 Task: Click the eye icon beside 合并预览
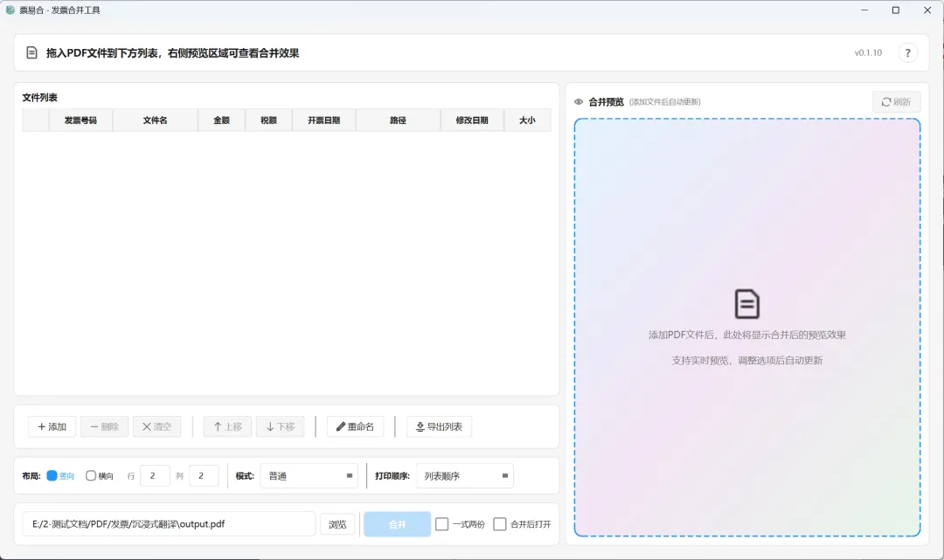click(x=579, y=101)
